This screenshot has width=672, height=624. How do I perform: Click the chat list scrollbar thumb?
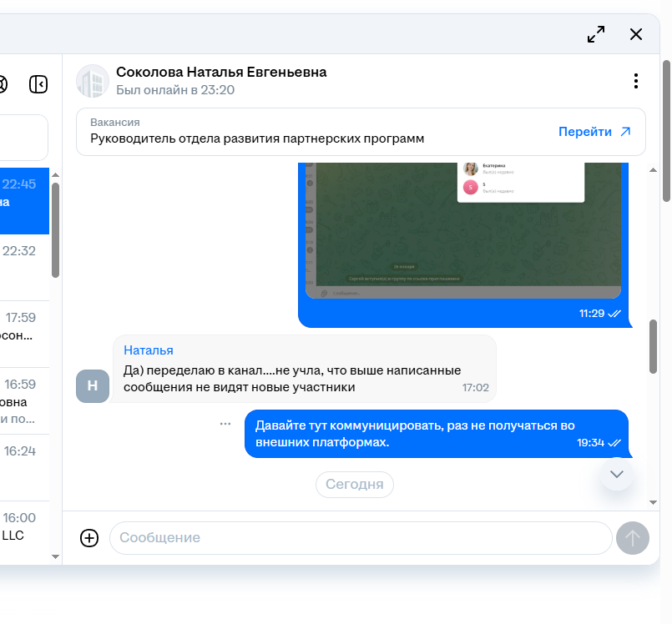point(55,229)
